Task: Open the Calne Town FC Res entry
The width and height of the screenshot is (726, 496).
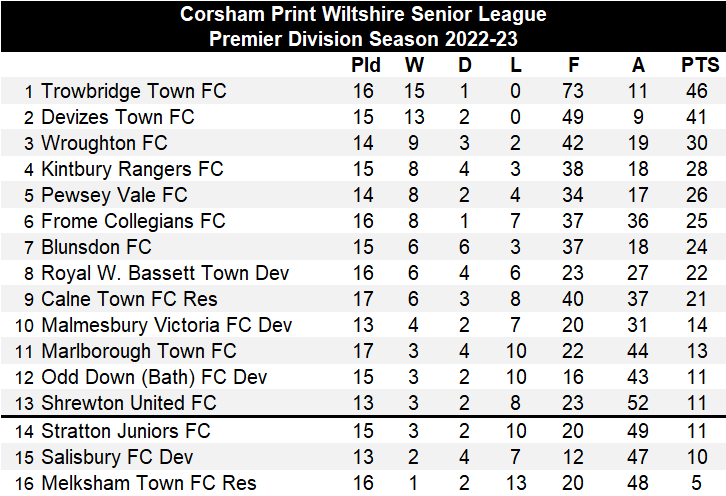Action: (129, 299)
